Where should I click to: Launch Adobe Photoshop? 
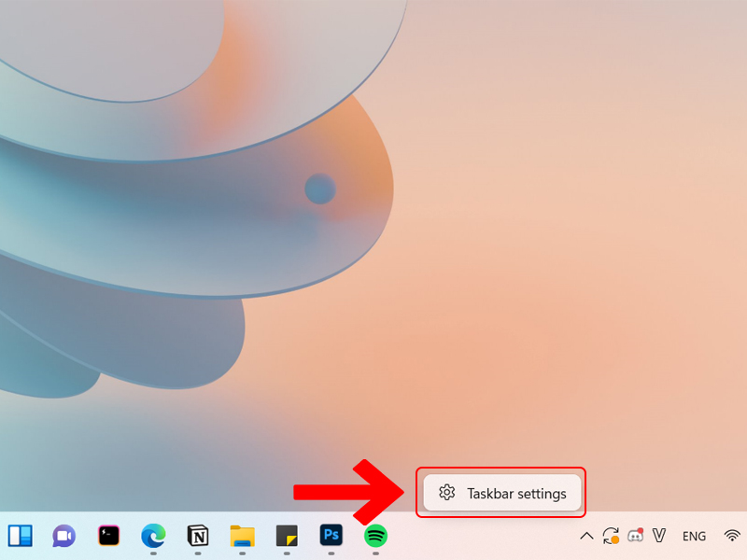pyautogui.click(x=330, y=537)
